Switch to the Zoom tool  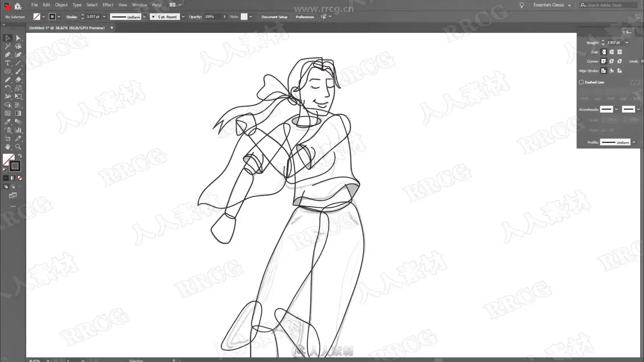[18, 147]
